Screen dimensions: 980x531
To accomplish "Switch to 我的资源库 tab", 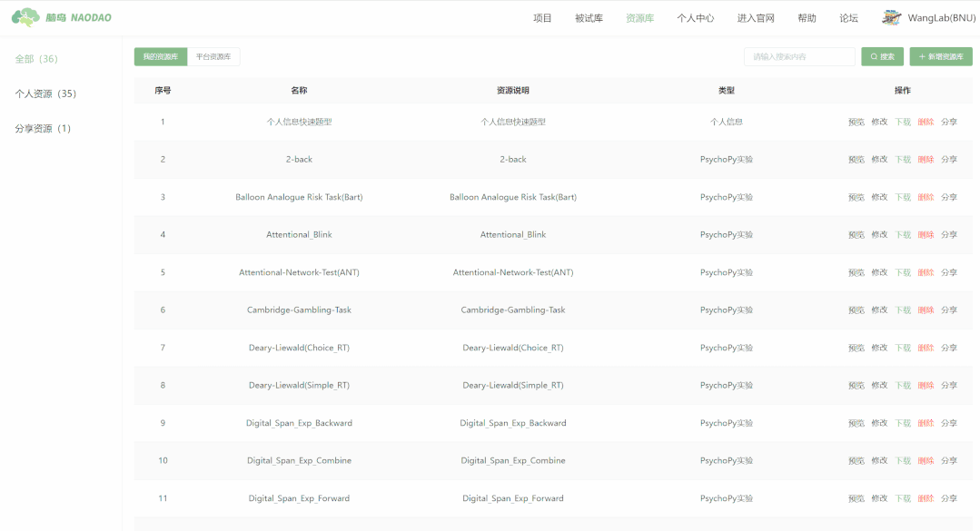I will 161,56.
